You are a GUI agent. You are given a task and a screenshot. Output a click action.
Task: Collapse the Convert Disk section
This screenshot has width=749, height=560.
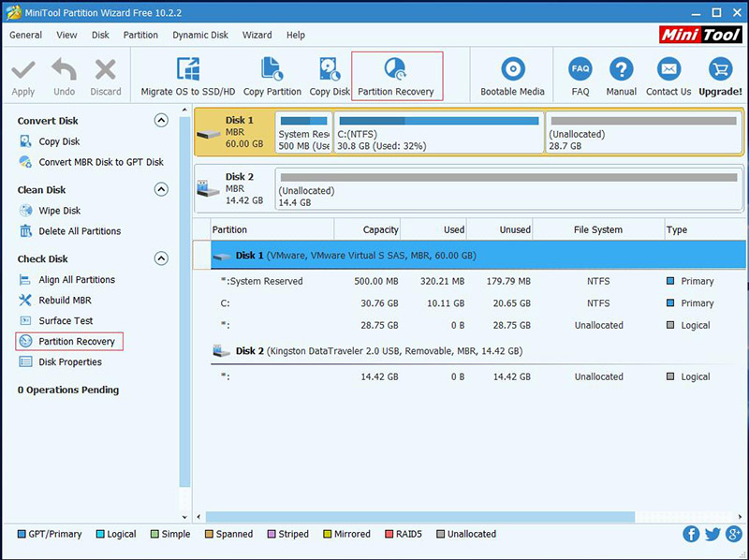click(x=161, y=121)
